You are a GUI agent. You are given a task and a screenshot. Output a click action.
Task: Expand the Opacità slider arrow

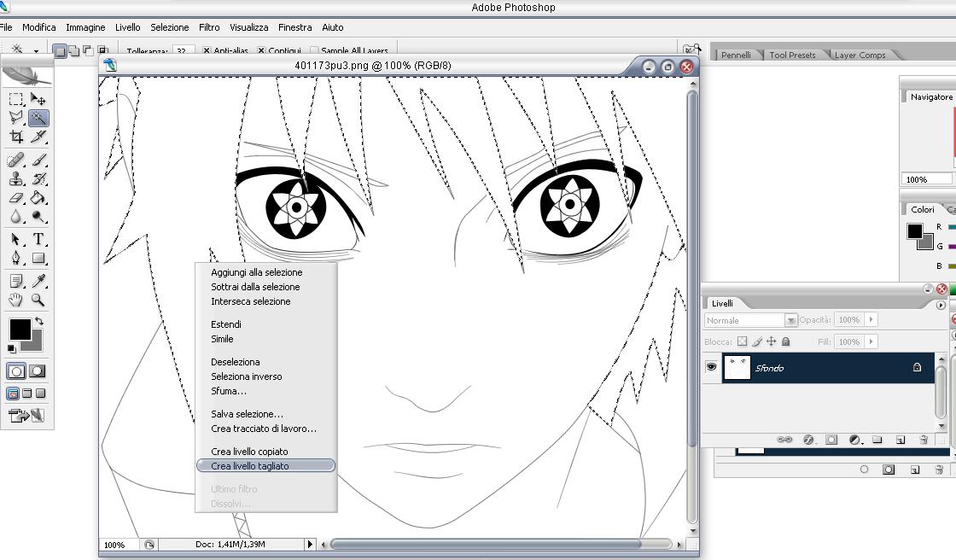[x=871, y=319]
